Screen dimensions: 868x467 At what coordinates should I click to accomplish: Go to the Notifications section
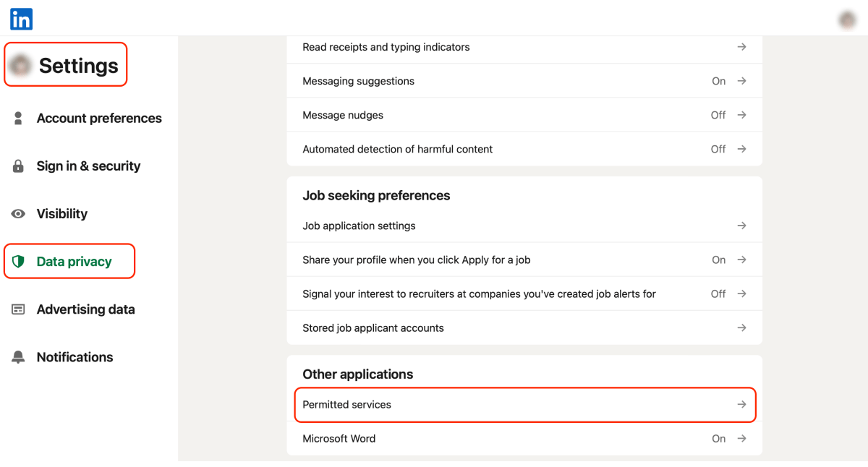click(x=75, y=356)
